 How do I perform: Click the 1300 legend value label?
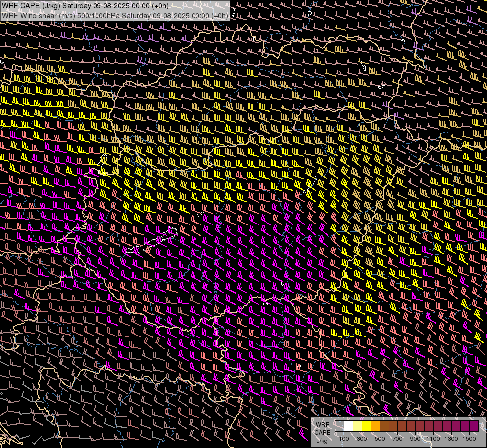pos(451,439)
